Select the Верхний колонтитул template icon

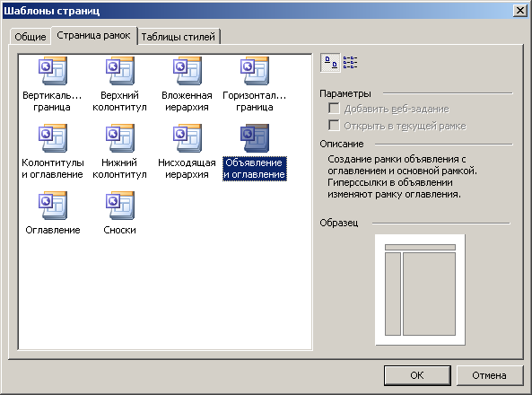[x=120, y=71]
